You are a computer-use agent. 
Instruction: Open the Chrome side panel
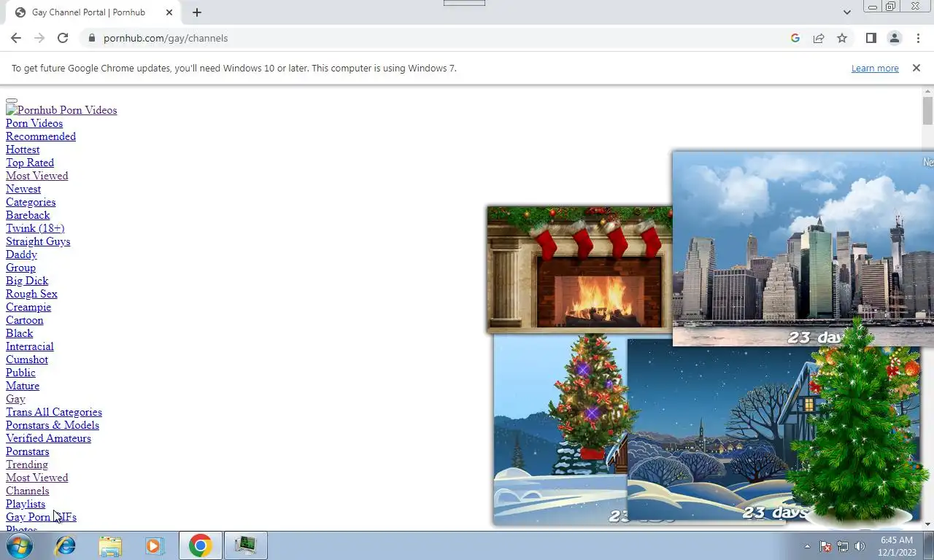[871, 38]
